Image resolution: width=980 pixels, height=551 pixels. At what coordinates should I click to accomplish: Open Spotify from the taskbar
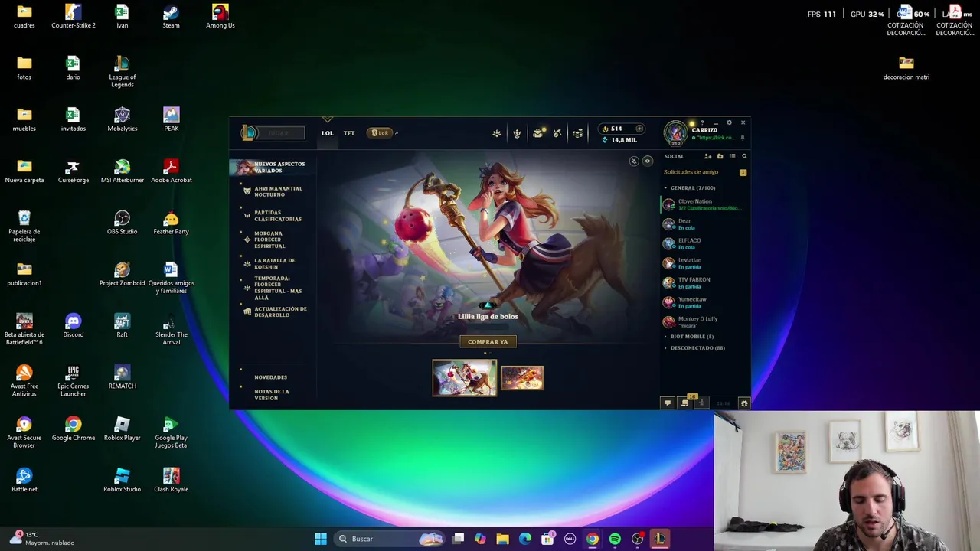pos(615,539)
